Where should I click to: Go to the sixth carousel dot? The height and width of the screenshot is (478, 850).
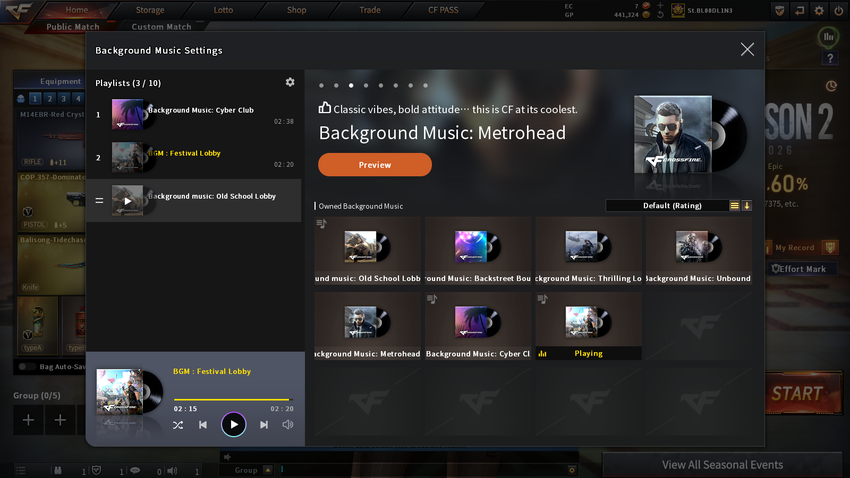(396, 86)
